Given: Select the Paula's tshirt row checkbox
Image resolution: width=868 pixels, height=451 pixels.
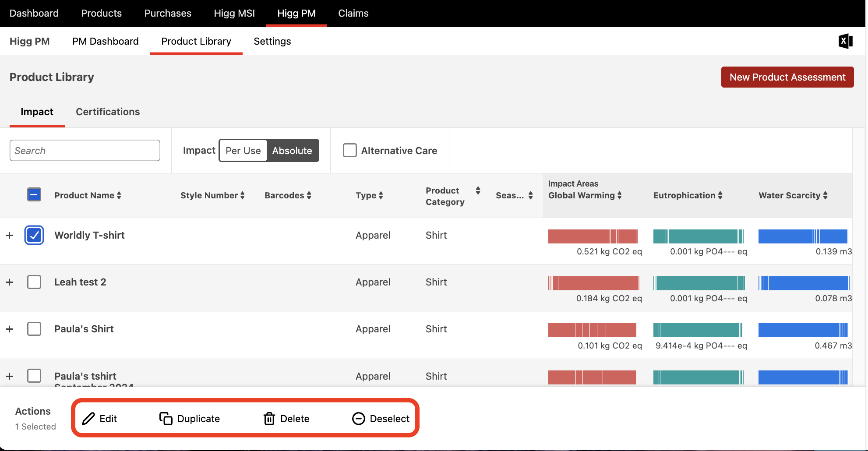Looking at the screenshot, I should tap(34, 376).
